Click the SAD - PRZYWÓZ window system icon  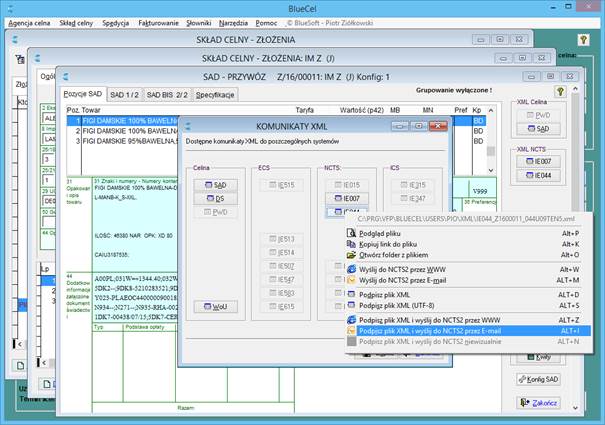(66, 77)
